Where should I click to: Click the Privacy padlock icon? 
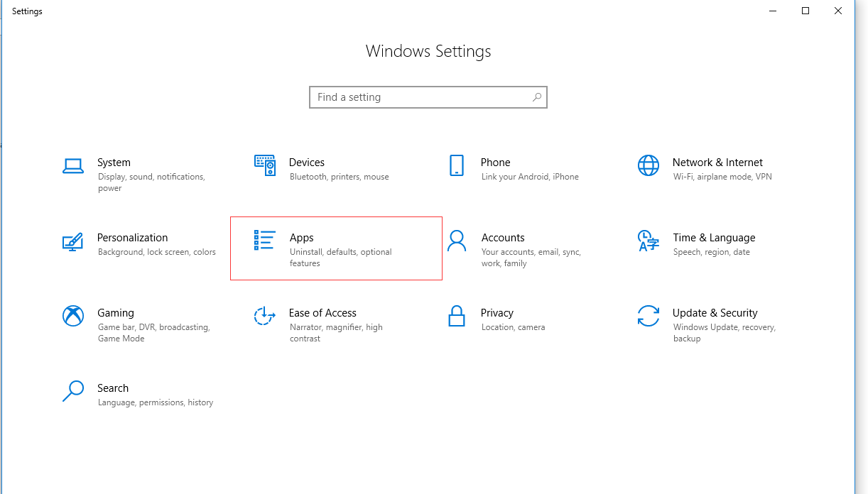pos(457,316)
